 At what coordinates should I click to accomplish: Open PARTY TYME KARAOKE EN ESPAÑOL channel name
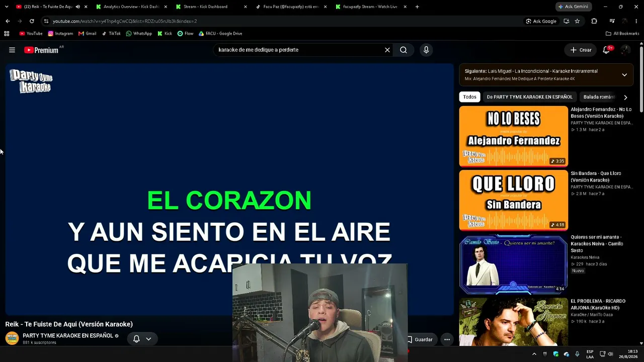point(68,335)
